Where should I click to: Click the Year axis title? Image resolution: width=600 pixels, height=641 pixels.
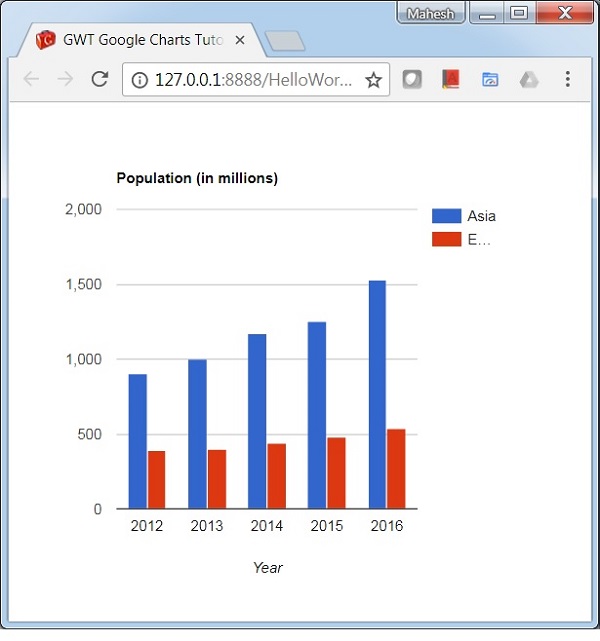click(268, 568)
